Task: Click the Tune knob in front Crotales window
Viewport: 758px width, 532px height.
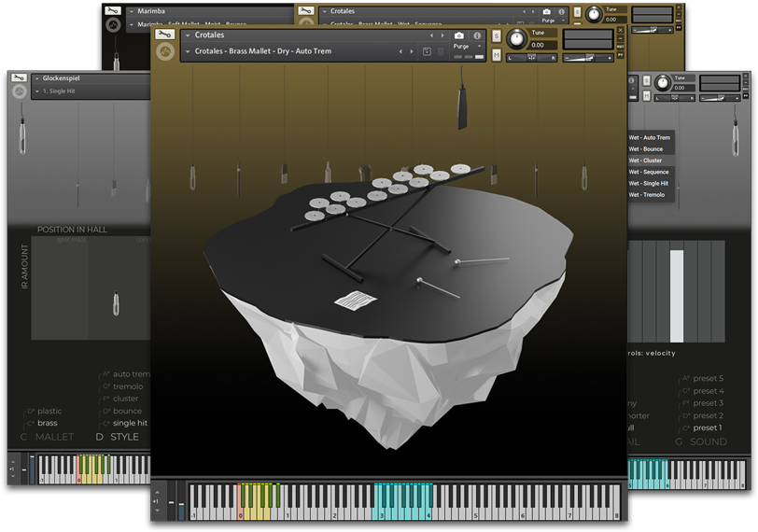Action: click(517, 39)
